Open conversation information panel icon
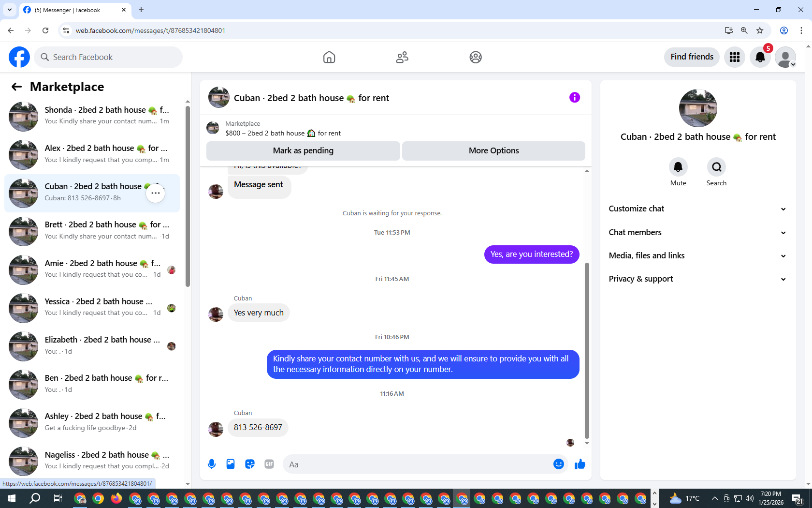 click(x=575, y=97)
